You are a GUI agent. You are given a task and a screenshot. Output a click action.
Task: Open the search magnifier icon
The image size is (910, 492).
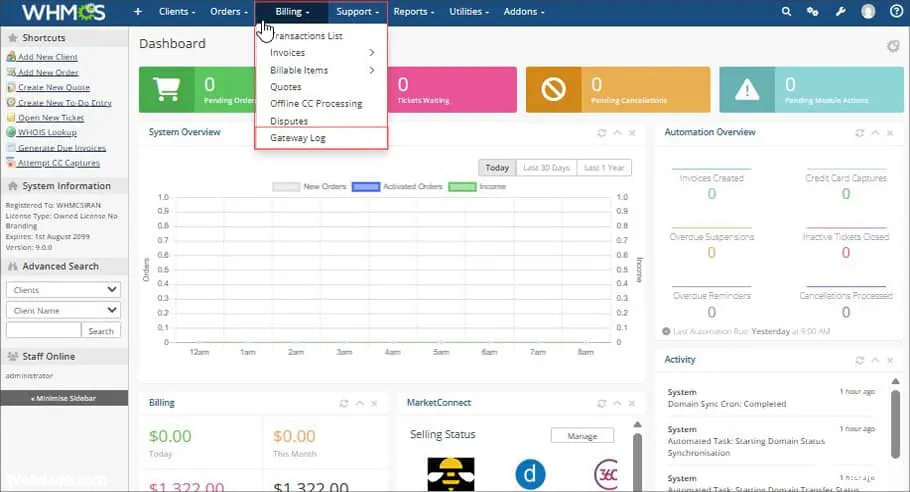coord(786,12)
